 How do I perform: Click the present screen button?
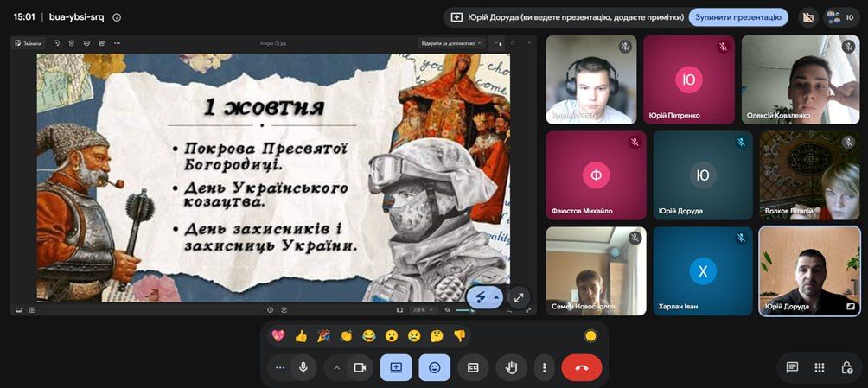click(396, 367)
